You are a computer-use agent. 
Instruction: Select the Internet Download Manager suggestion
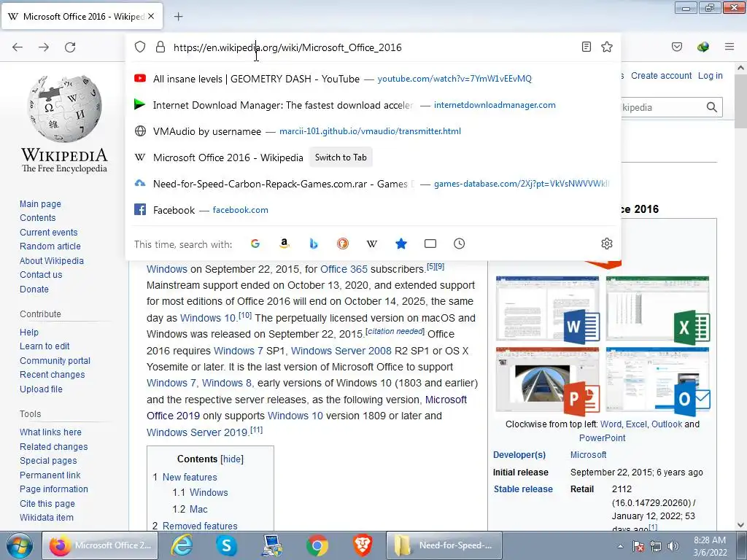point(373,105)
